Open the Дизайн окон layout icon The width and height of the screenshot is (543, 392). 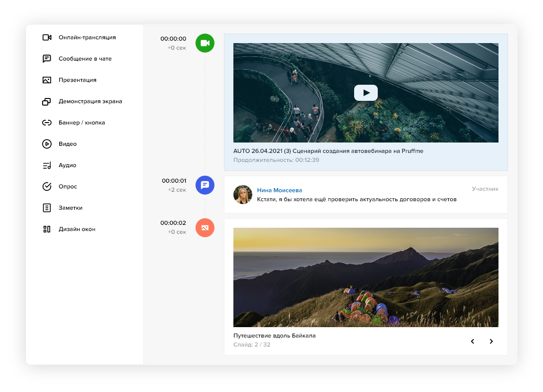click(46, 229)
